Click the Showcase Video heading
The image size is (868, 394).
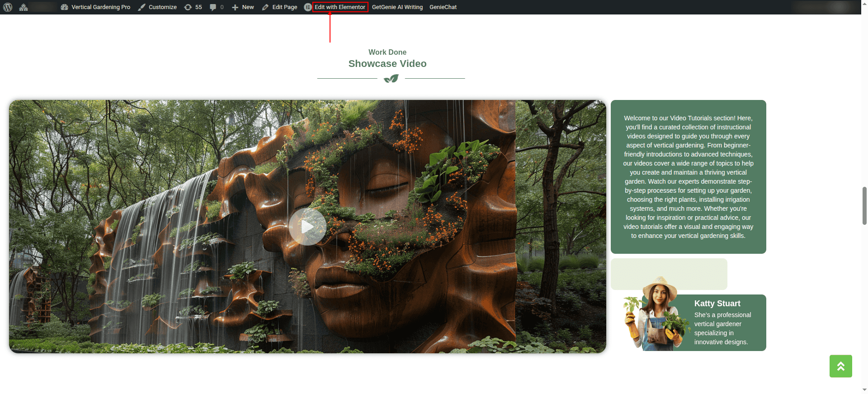387,64
